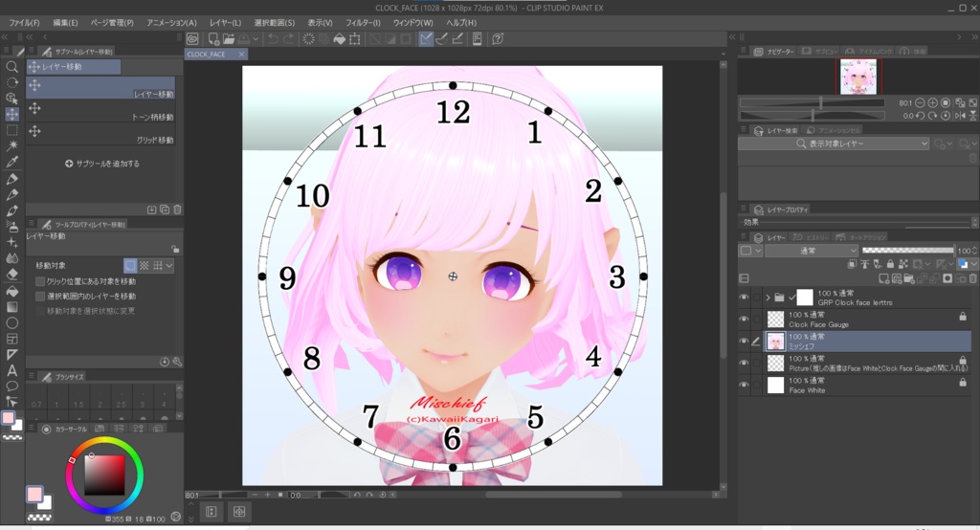Expand the 効果 effect stepper arrows

[x=974, y=223]
